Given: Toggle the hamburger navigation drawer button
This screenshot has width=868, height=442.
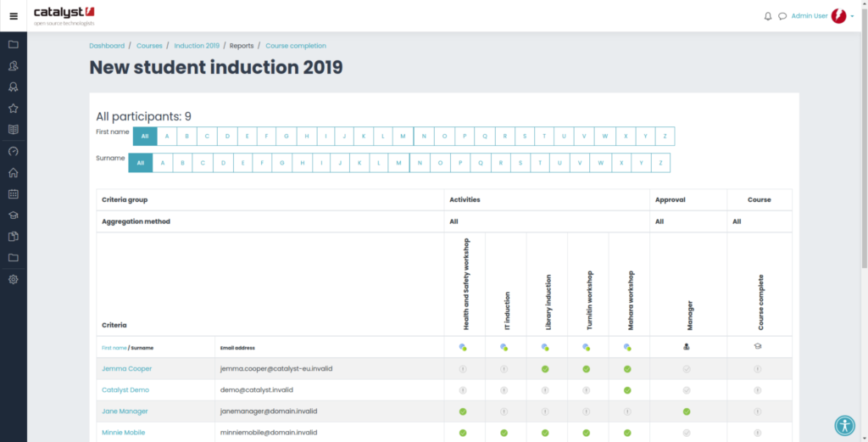Looking at the screenshot, I should [13, 16].
